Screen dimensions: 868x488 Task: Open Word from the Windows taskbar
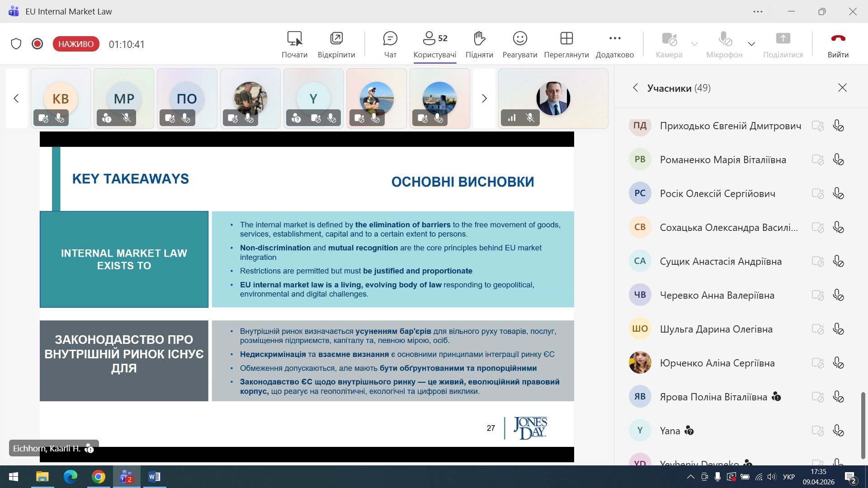pos(154,477)
